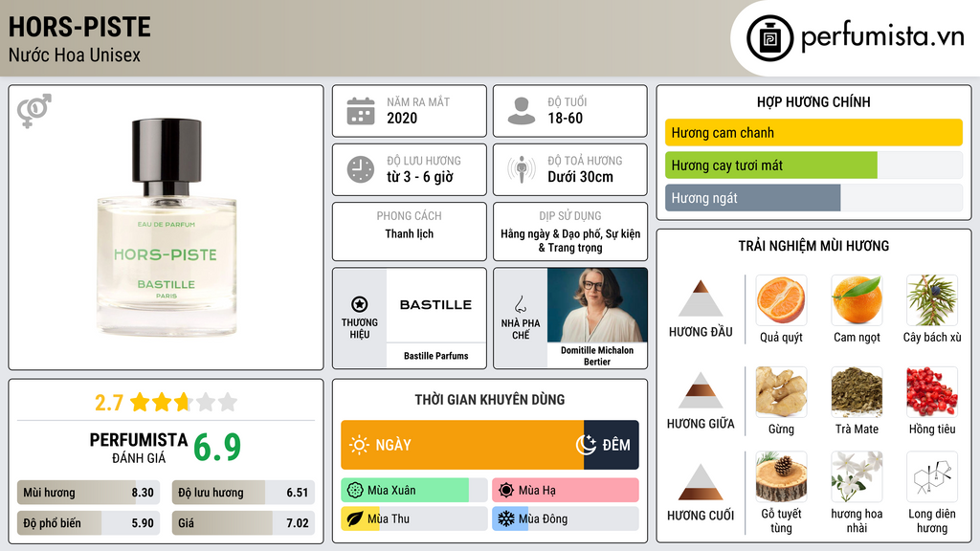Click the BASTILLE brand logo
This screenshot has height=551, width=980.
(435, 305)
